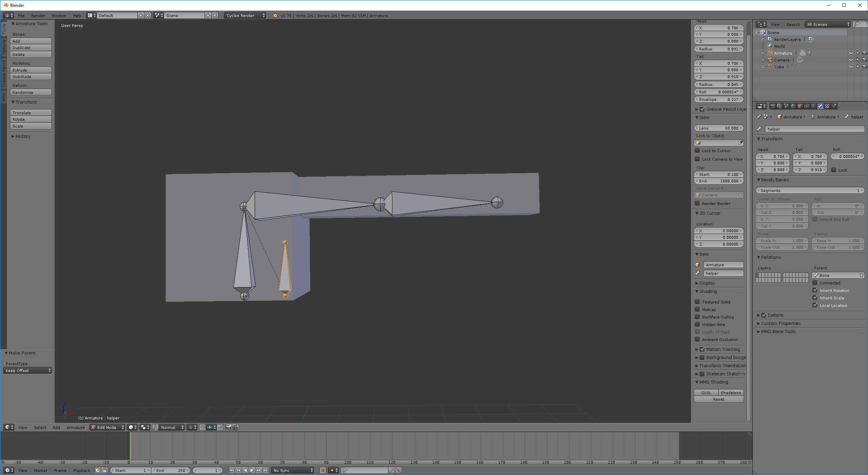Jump to the last frame in timeline

click(266, 470)
